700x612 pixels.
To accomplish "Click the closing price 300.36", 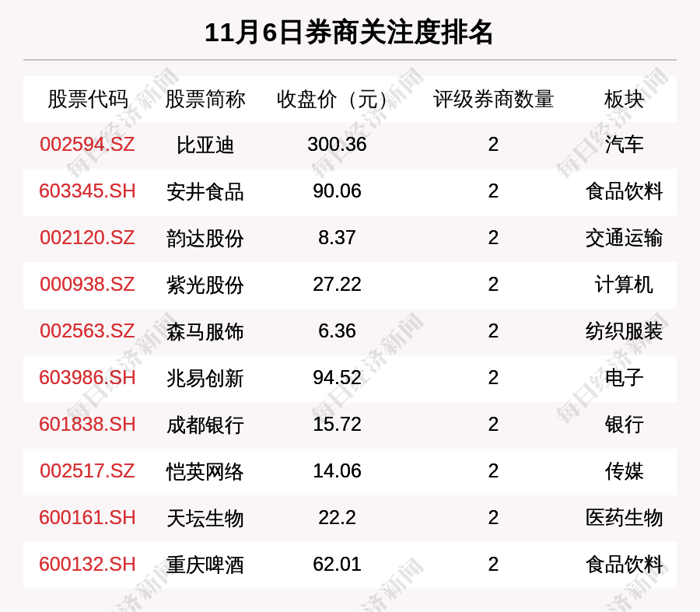I will tap(337, 145).
